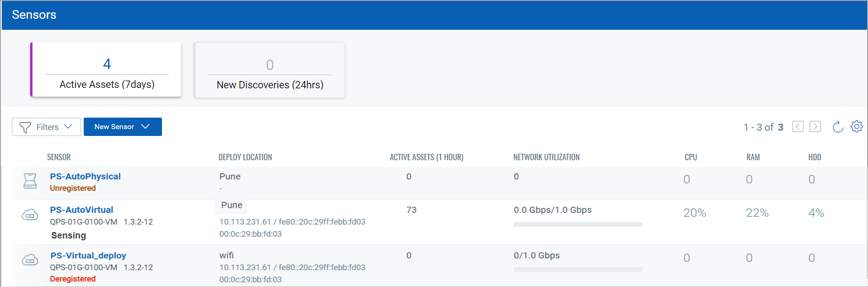Open the PS-Virtual_deploy sensor link
Image resolution: width=868 pixels, height=287 pixels.
[88, 255]
